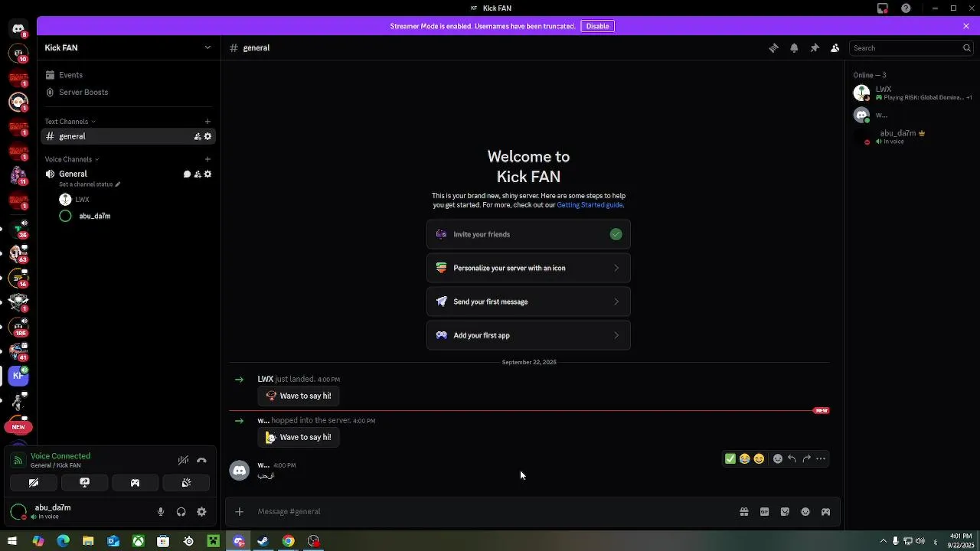Launch Microsoft Edge from the taskbar
Image resolution: width=980 pixels, height=551 pixels.
[x=63, y=541]
